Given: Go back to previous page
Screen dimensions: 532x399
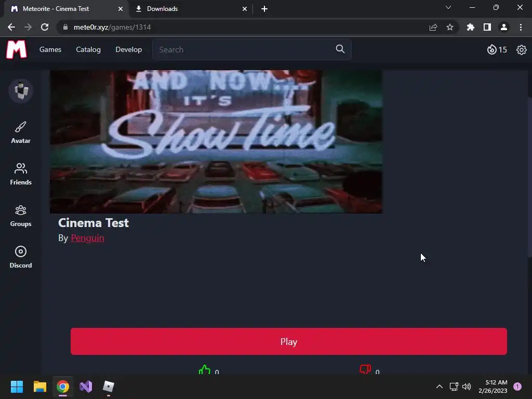Looking at the screenshot, I should pos(11,27).
